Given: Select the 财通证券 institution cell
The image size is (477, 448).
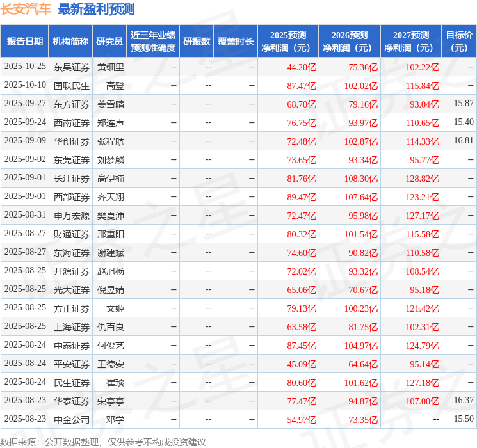Looking at the screenshot, I should [x=72, y=234].
